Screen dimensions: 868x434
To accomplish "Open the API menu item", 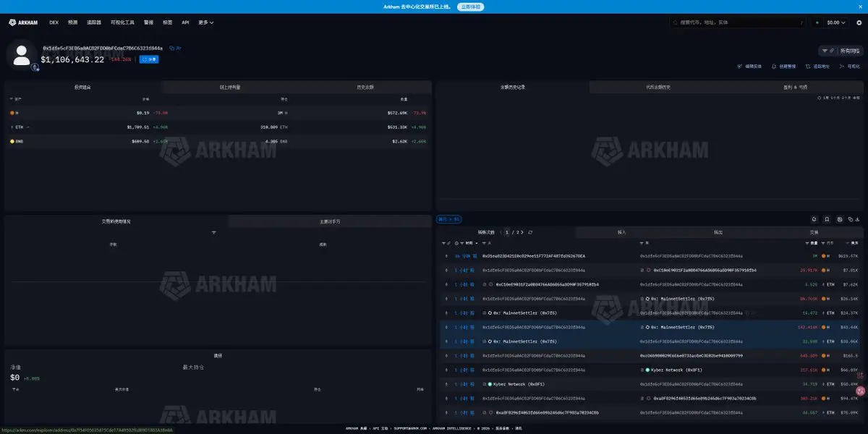I will pyautogui.click(x=185, y=22).
